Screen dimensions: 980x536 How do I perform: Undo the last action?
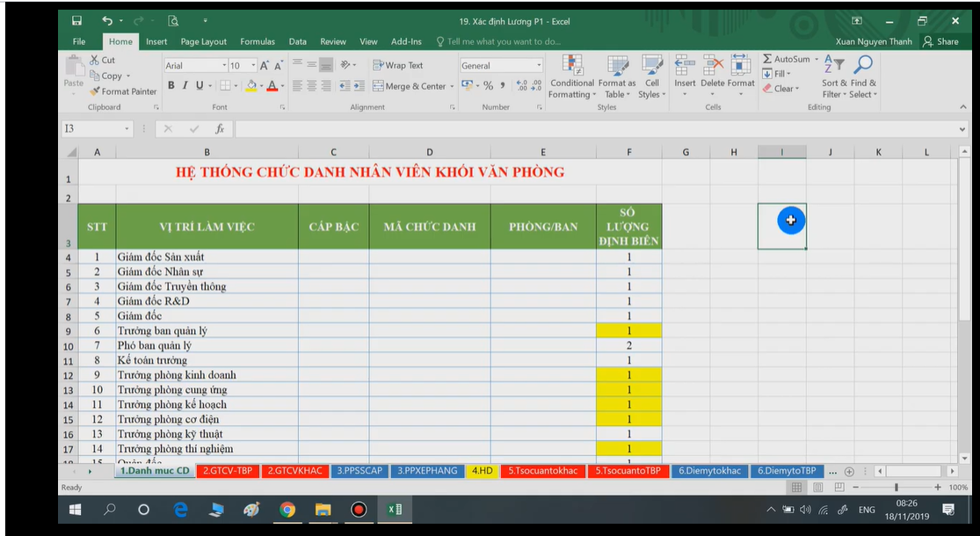click(x=107, y=20)
